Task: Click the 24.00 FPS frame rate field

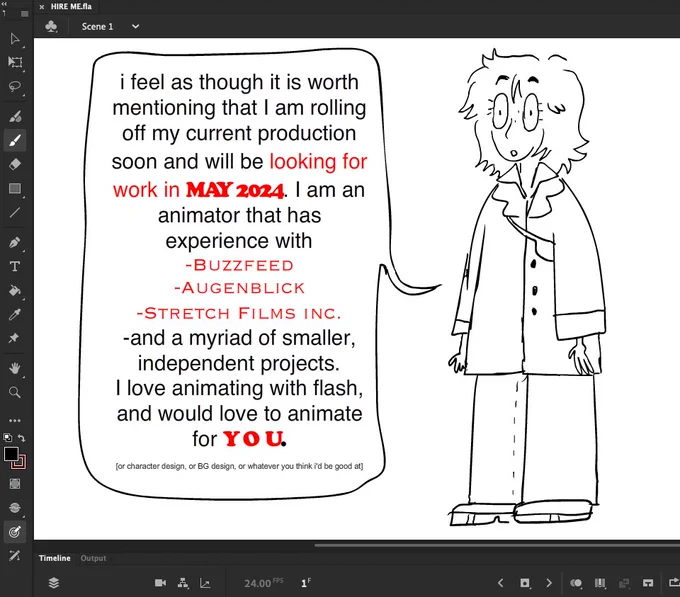Action: (x=263, y=583)
